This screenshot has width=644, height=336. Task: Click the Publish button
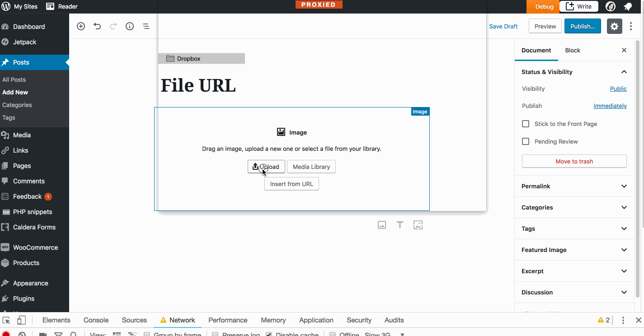[x=583, y=26]
